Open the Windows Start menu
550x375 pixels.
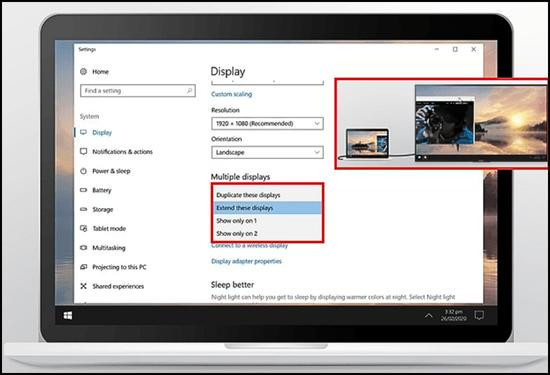pos(68,315)
